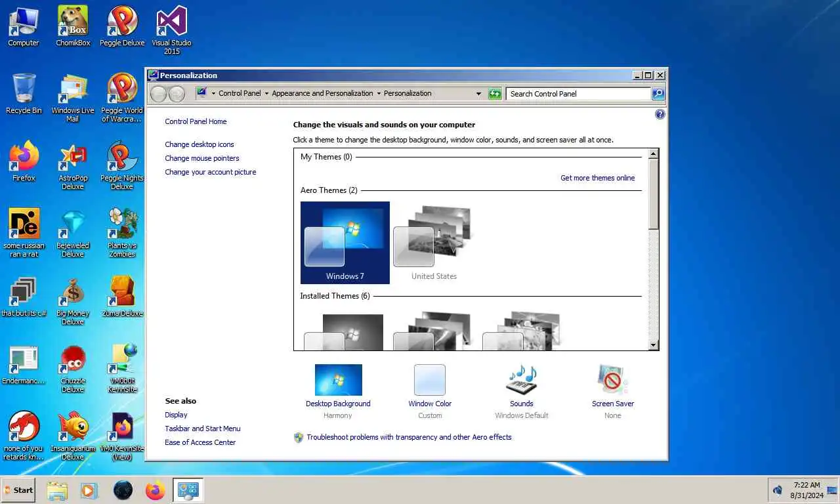840x504 pixels.
Task: Click the Forward navigation arrow
Action: 177,94
